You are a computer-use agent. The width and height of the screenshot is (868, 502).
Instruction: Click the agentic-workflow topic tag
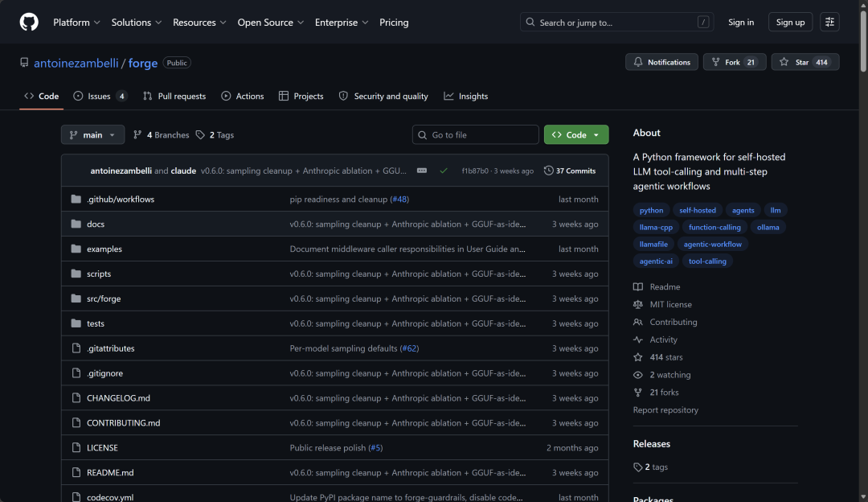712,244
